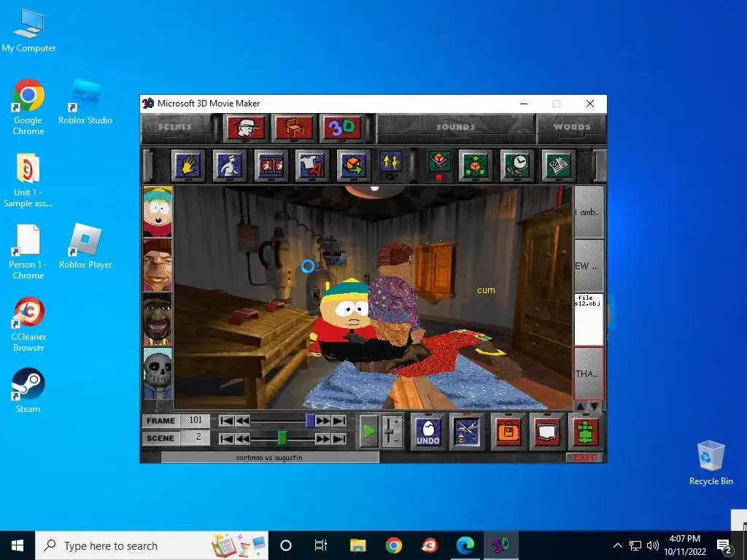Select the yellow hand actor-select tool

187,165
